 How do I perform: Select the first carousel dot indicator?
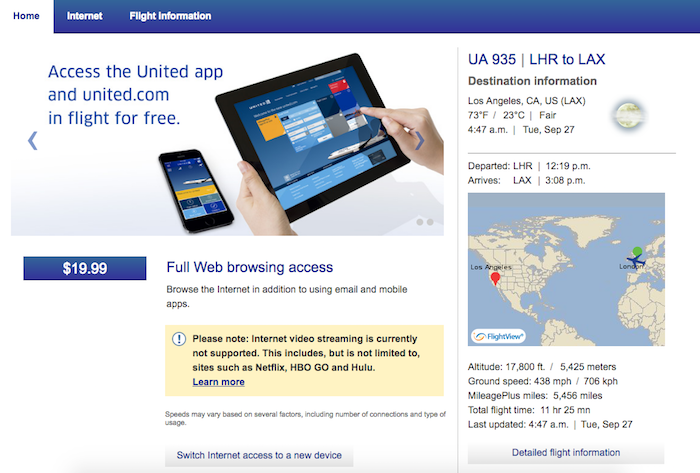(420, 222)
